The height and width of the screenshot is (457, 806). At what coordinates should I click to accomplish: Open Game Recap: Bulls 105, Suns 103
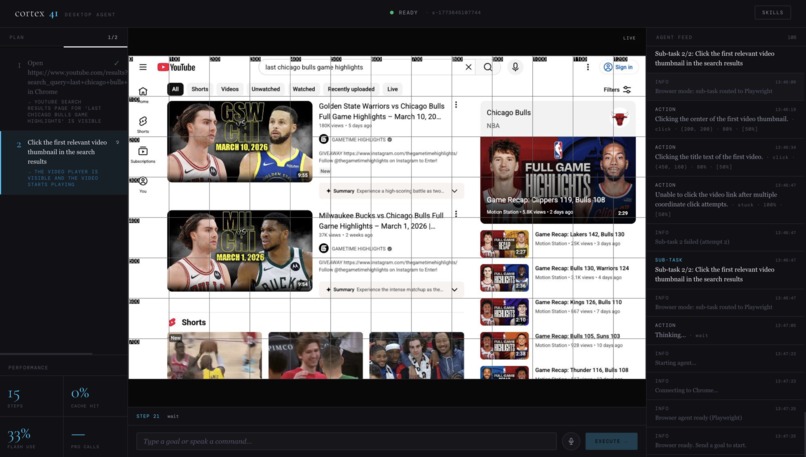tap(577, 336)
